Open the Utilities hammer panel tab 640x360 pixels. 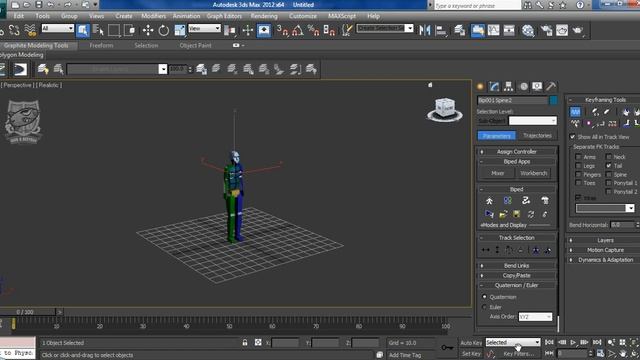click(551, 87)
